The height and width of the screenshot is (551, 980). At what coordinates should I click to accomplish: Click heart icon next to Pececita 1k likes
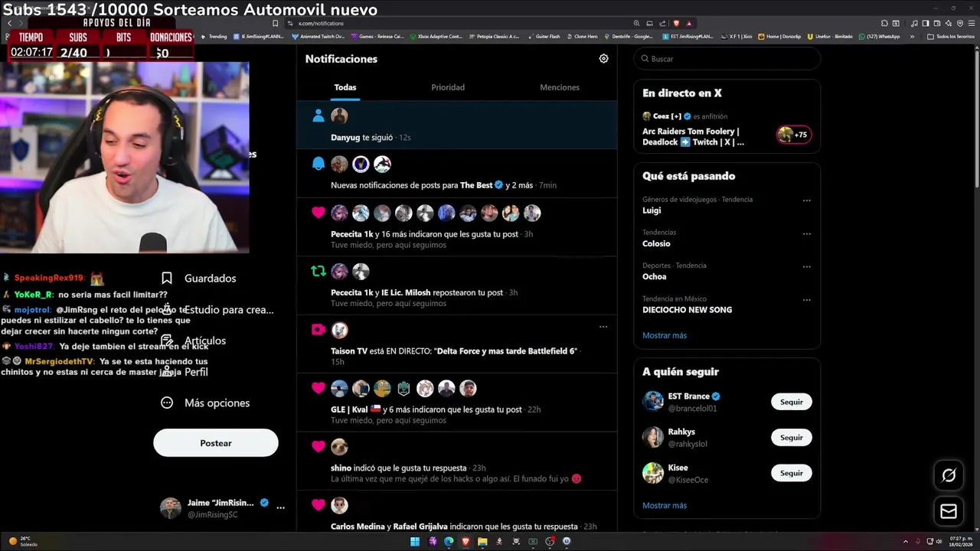click(318, 213)
